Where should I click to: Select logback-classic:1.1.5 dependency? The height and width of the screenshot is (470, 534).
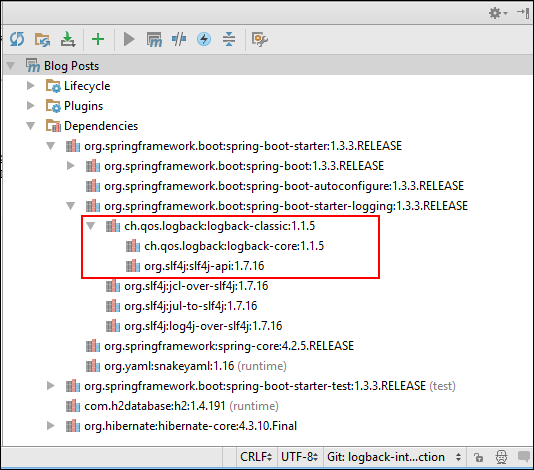[219, 226]
